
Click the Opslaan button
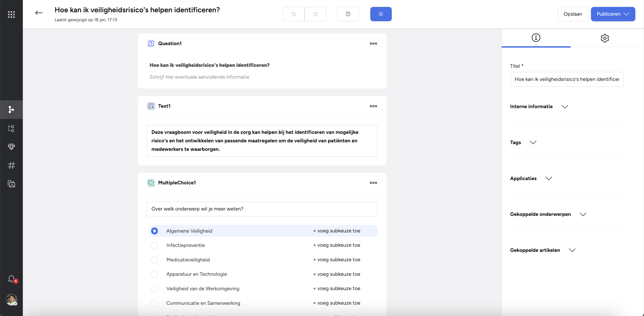(x=573, y=14)
